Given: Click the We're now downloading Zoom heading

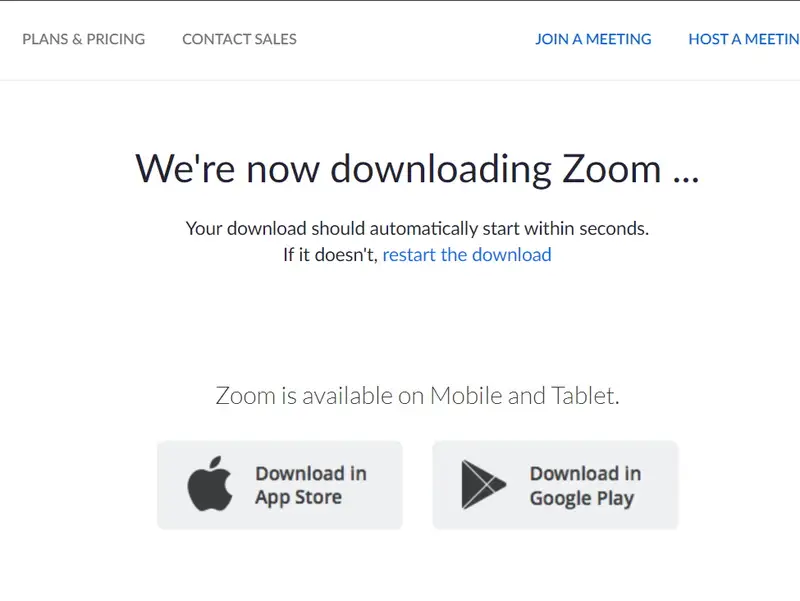Looking at the screenshot, I should click(x=417, y=169).
